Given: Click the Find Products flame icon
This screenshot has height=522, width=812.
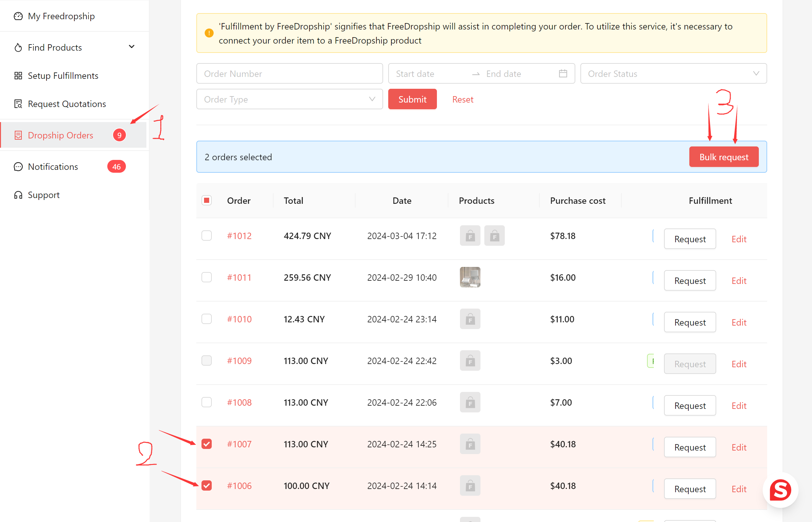Looking at the screenshot, I should pos(18,47).
